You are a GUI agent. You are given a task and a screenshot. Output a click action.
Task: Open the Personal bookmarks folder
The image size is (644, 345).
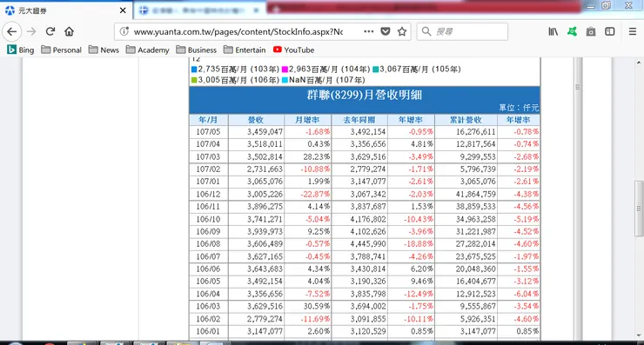tap(62, 50)
